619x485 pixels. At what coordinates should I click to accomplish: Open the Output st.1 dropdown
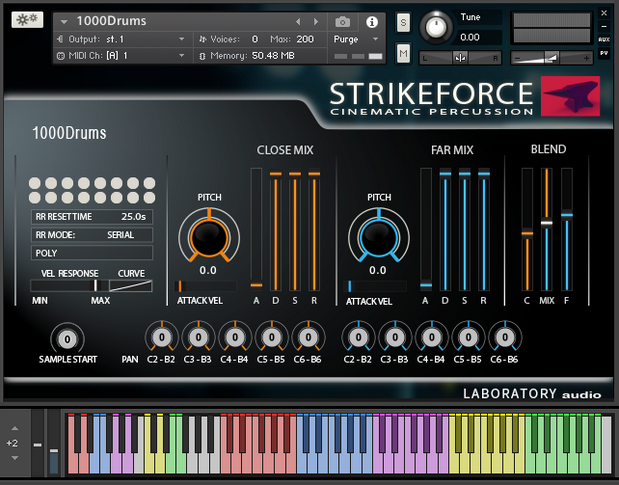point(122,39)
